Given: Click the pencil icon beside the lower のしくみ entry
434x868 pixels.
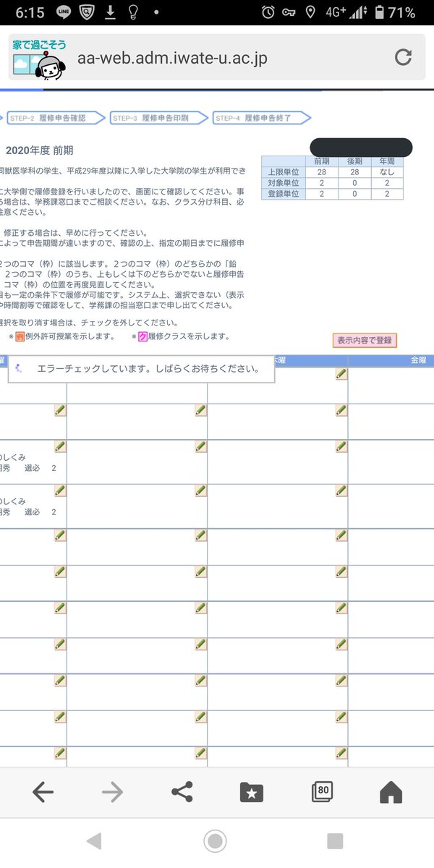Looking at the screenshot, I should (60, 490).
